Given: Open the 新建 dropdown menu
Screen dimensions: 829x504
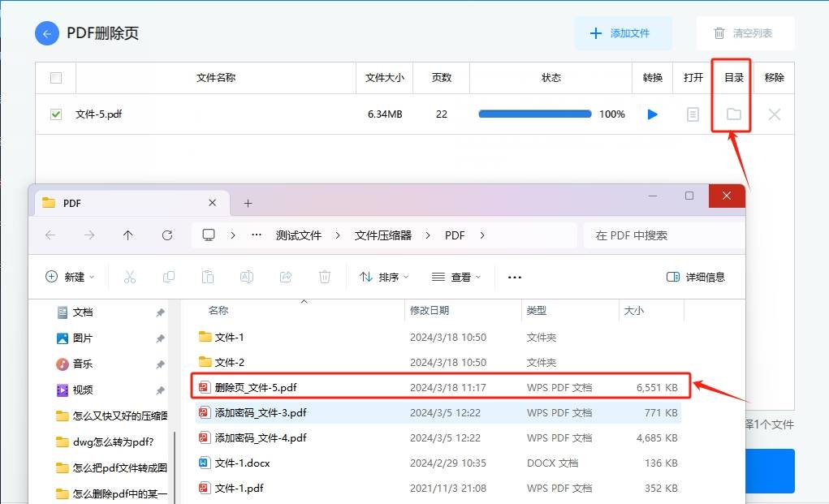Looking at the screenshot, I should point(70,277).
